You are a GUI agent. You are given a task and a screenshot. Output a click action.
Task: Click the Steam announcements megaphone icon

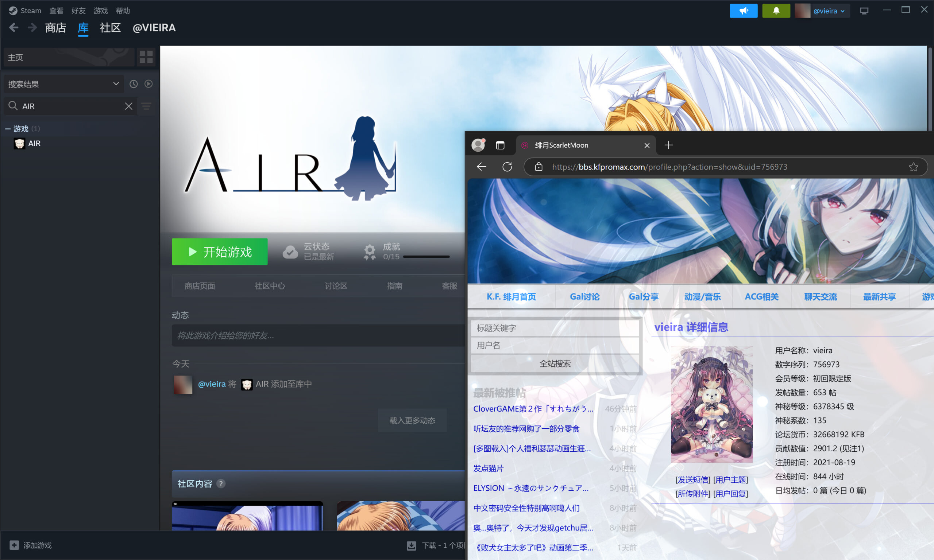[743, 11]
